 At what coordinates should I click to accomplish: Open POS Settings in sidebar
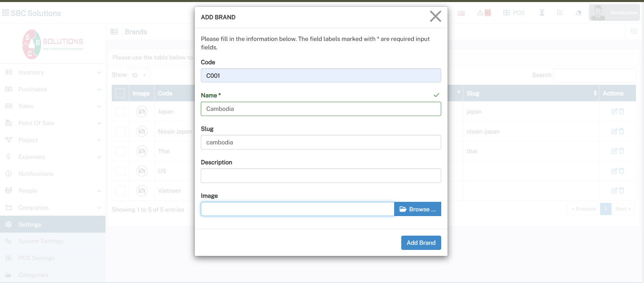click(x=37, y=258)
